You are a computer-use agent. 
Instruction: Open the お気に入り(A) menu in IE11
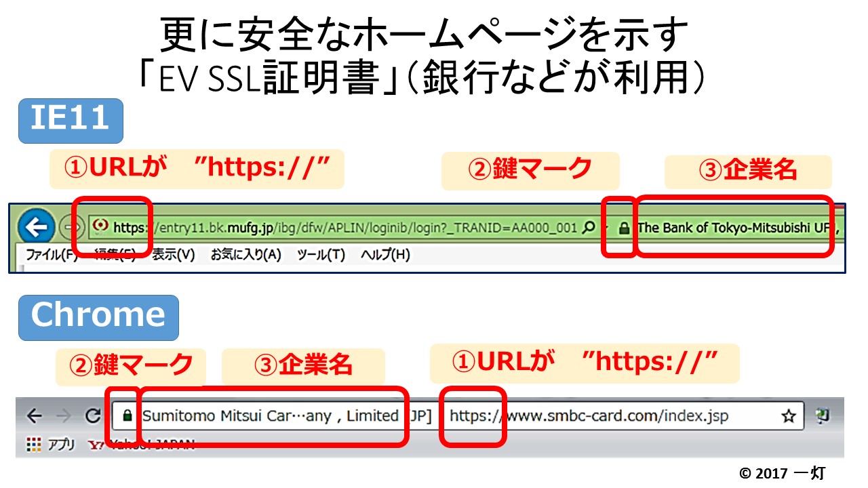[245, 255]
